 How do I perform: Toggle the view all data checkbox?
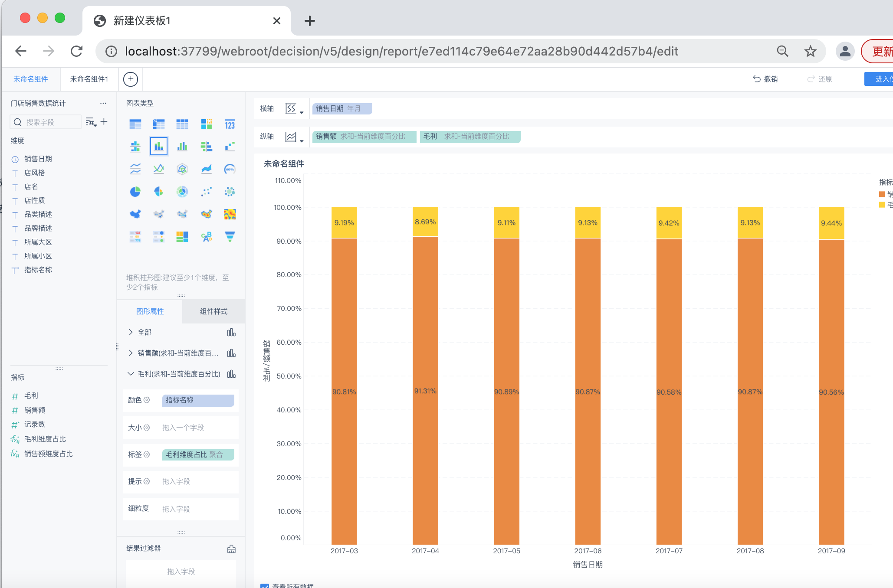pyautogui.click(x=265, y=586)
